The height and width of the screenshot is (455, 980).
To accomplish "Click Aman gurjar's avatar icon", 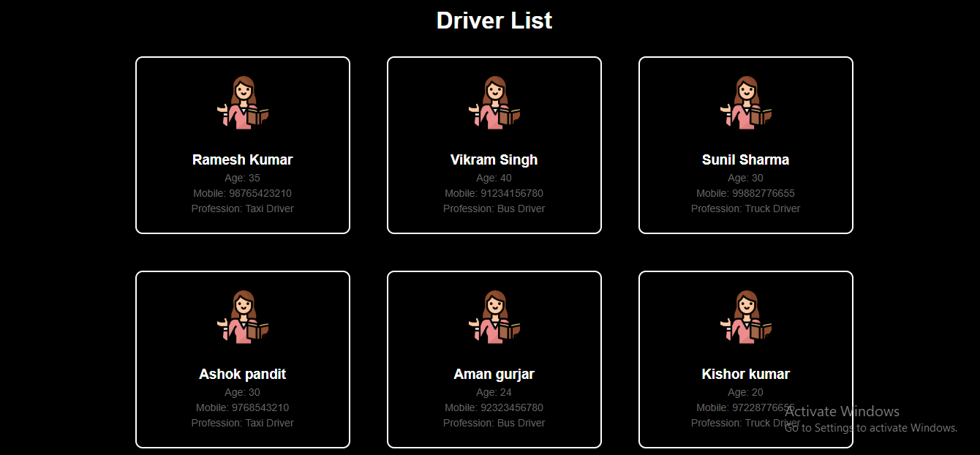I will pos(494,317).
